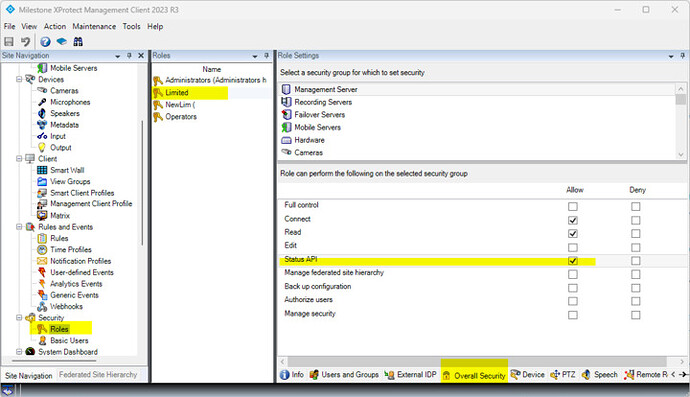Uncheck Allow for Read

573,233
